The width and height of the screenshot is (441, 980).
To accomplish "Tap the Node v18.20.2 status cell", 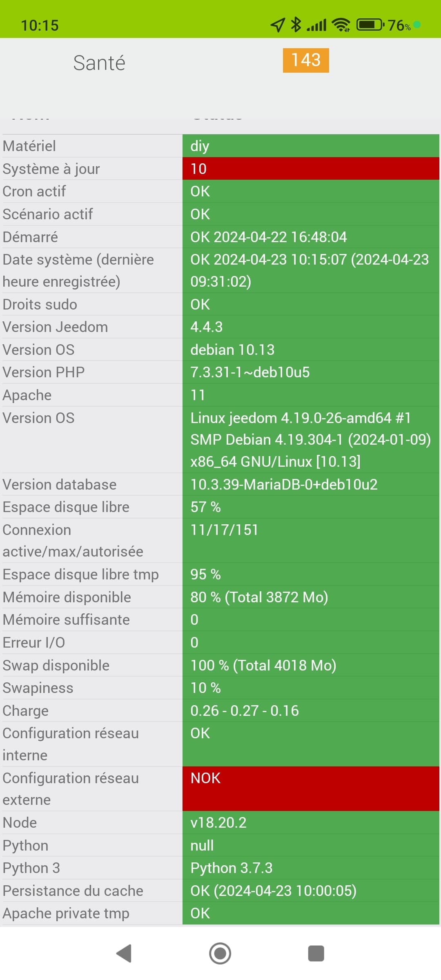I will pos(311,822).
